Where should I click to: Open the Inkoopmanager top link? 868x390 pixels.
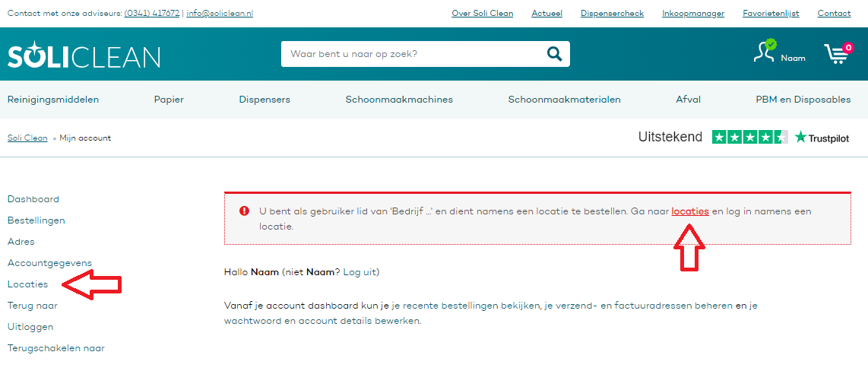[693, 14]
